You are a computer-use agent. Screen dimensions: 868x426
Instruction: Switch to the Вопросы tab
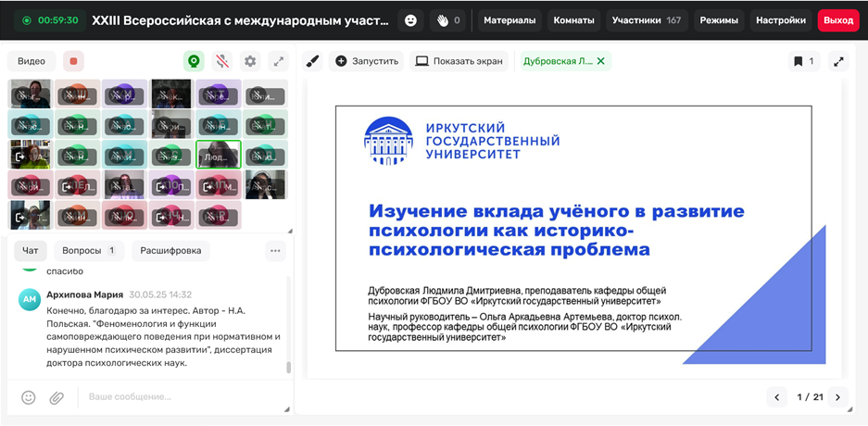[89, 251]
